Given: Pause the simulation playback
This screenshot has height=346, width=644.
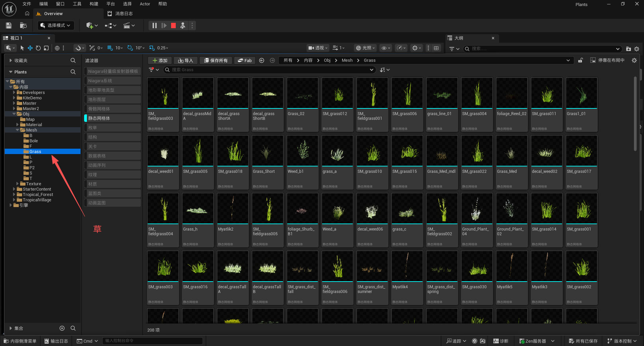Looking at the screenshot, I should point(154,26).
